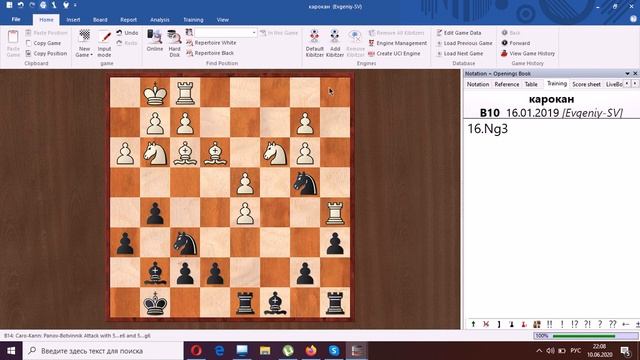This screenshot has height=360, width=640.
Task: Click the volume icon in system tray
Action: pyautogui.click(x=550, y=351)
